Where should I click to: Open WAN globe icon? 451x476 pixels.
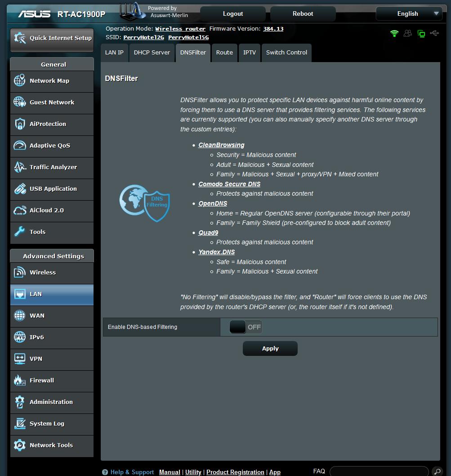[20, 315]
